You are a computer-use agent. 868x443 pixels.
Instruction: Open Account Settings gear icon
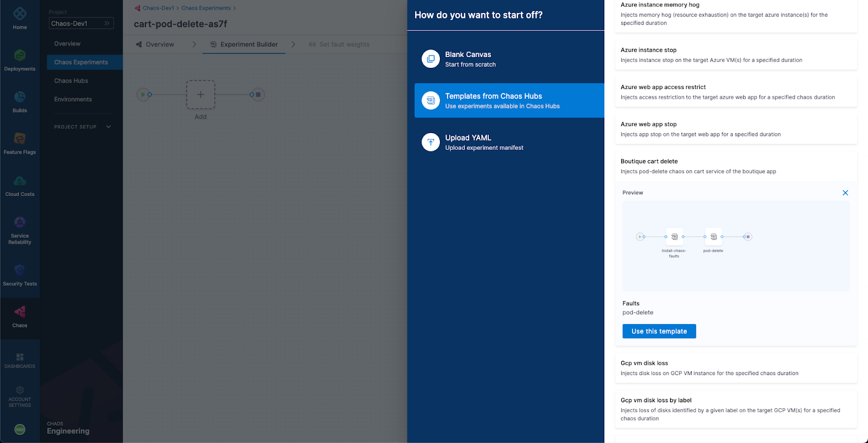pyautogui.click(x=20, y=390)
